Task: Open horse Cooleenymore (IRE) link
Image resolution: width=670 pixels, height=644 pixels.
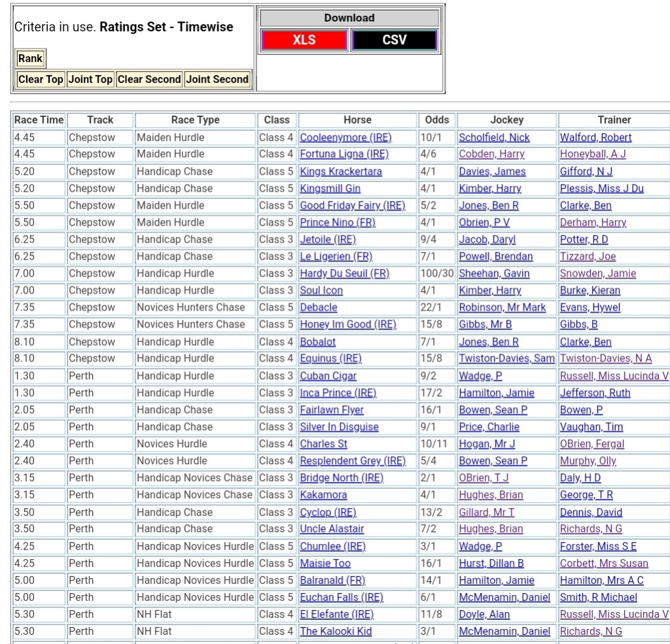Action: pos(345,137)
